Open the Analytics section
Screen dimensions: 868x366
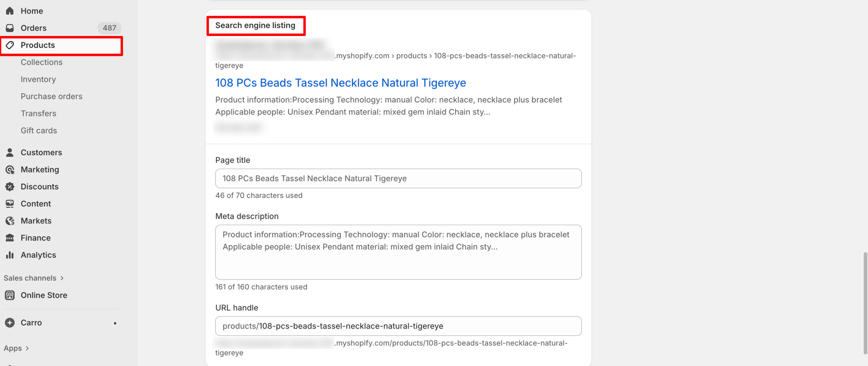pos(38,255)
